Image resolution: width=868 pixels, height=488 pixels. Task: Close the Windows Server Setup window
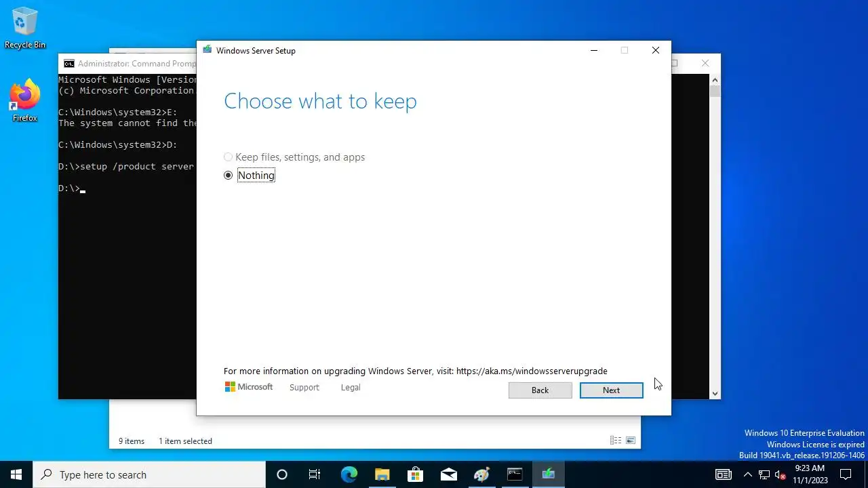coord(655,50)
